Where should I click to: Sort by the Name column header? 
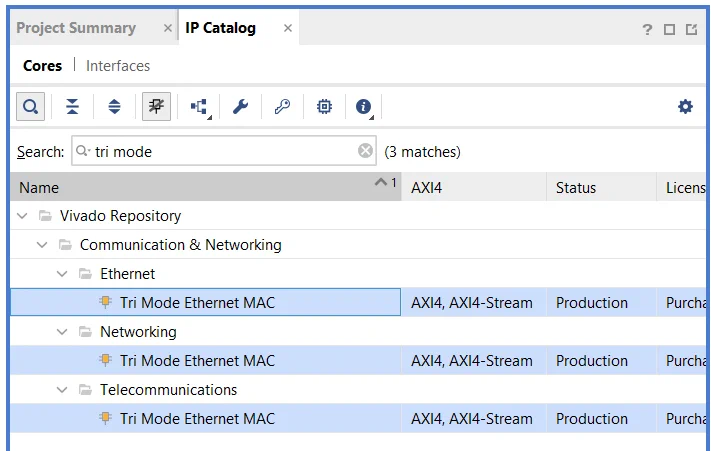205,187
